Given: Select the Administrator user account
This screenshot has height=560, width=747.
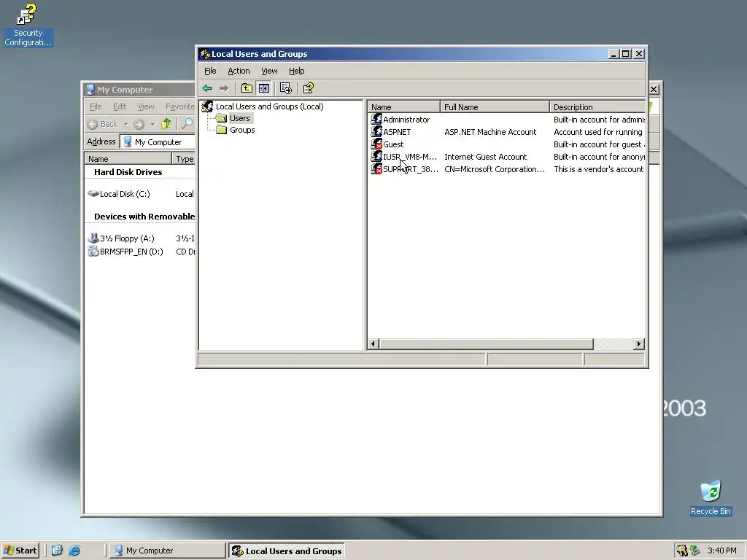Looking at the screenshot, I should 406,120.
